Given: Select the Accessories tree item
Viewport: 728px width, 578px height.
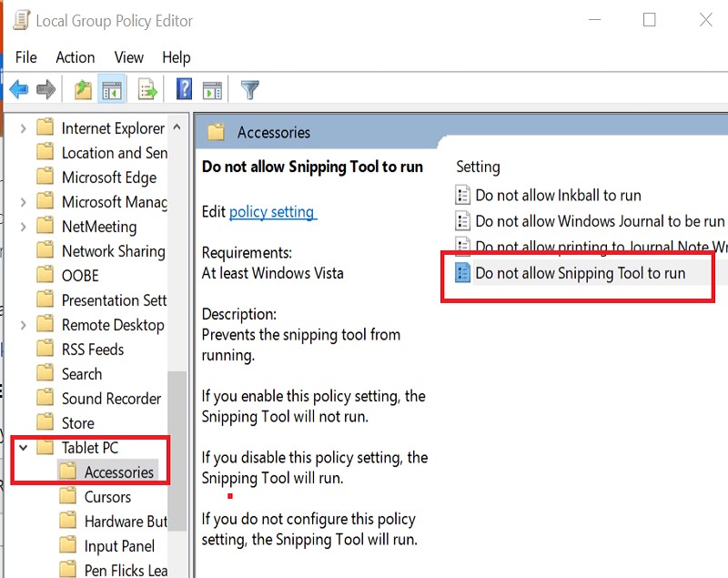Looking at the screenshot, I should 119,472.
